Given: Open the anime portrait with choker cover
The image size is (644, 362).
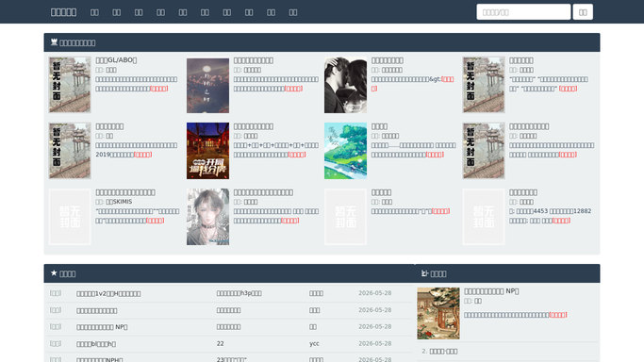Looking at the screenshot, I should [x=207, y=217].
